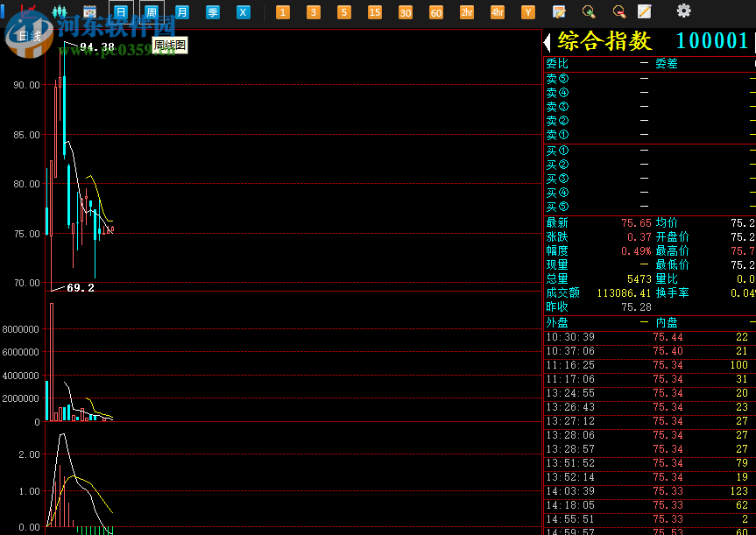Image resolution: width=756 pixels, height=535 pixels.
Task: Toggle the Y yearly period button
Action: (527, 12)
